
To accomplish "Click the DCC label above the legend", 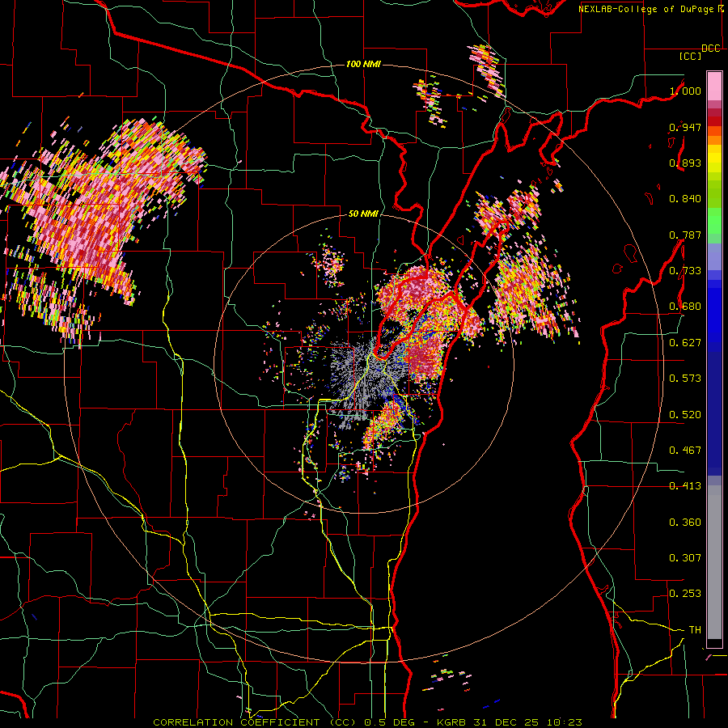I will [710, 49].
